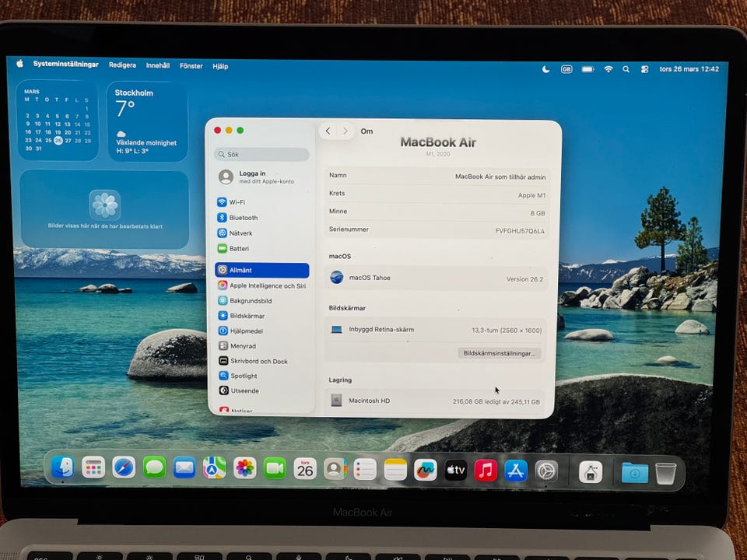The height and width of the screenshot is (560, 747).
Task: Click the Sök search field
Action: (261, 154)
